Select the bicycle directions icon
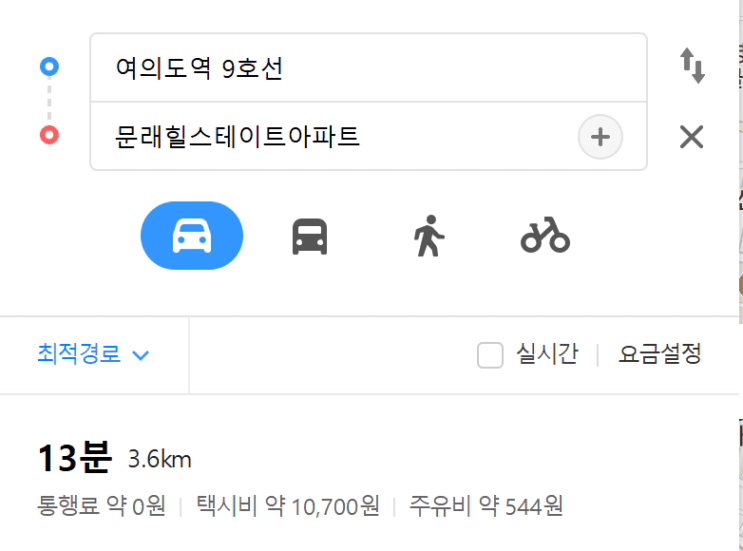743x551 pixels. [x=545, y=235]
